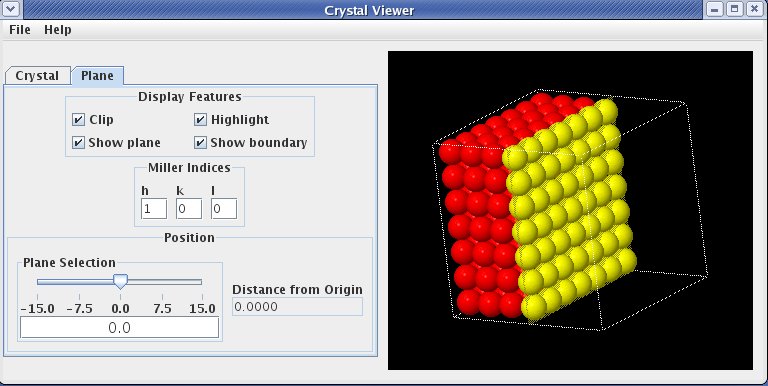Open the window menu icon in title bar
This screenshot has height=386, width=768.
[10, 9]
